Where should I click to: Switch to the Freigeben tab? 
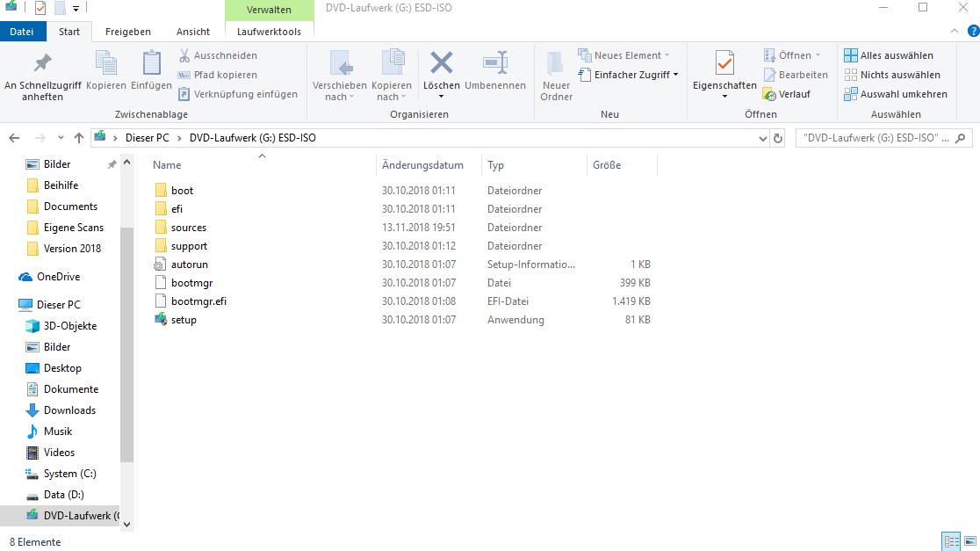click(128, 32)
